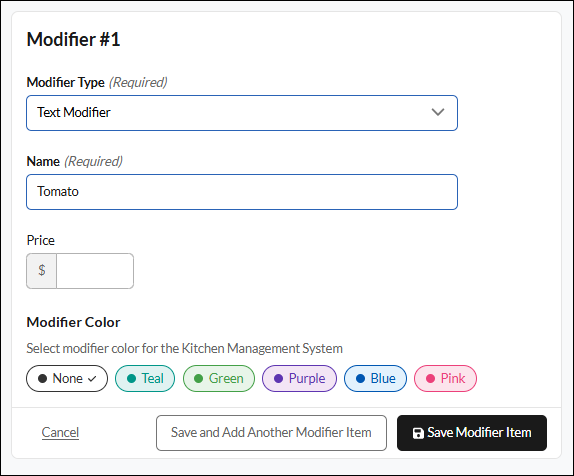Focus the Price input box
Viewport: 574px width, 476px height.
tap(95, 271)
